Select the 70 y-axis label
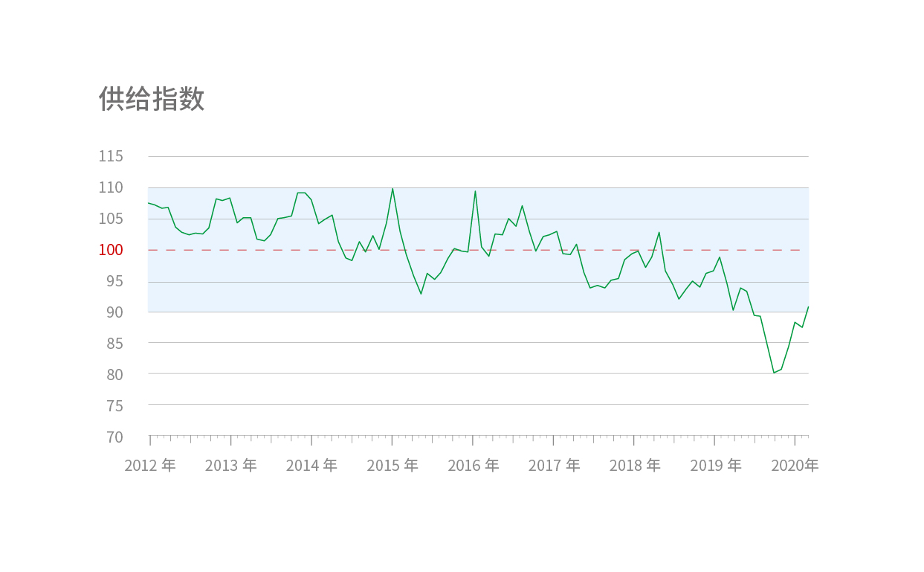This screenshot has width=924, height=572. point(114,437)
